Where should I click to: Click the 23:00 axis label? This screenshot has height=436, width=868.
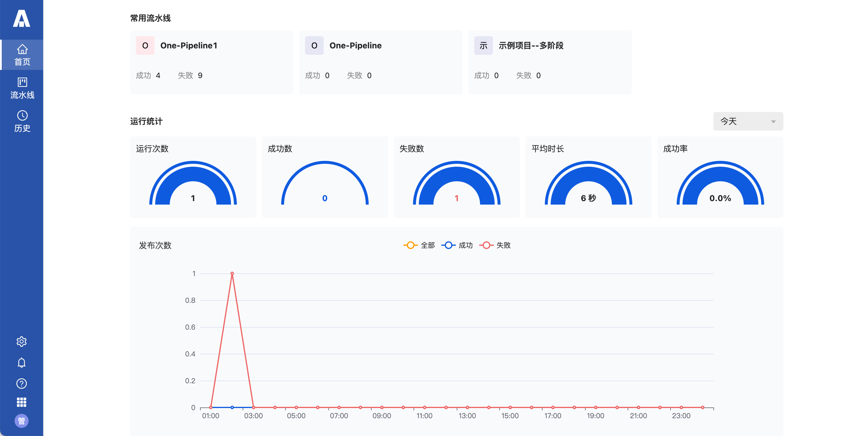click(x=681, y=416)
